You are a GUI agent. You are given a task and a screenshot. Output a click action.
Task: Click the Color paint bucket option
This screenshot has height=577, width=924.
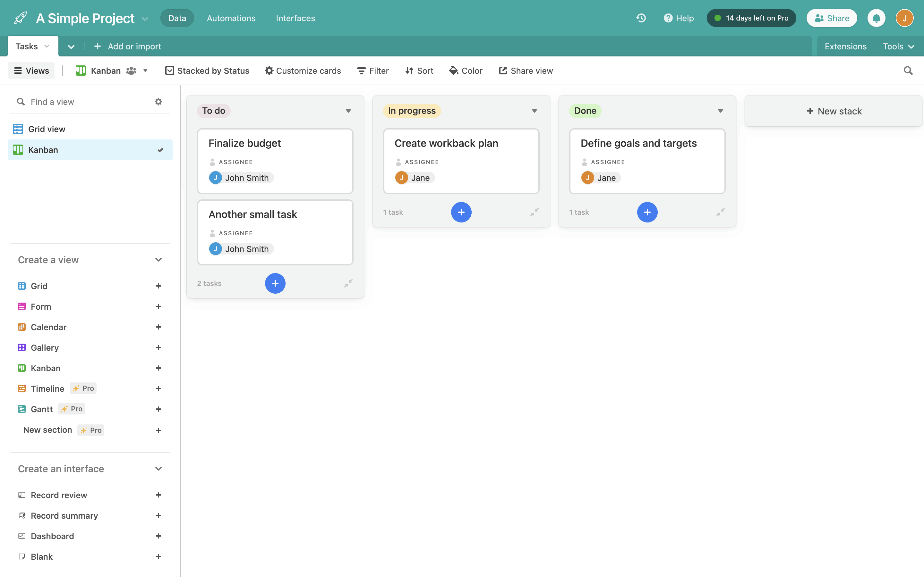point(466,71)
